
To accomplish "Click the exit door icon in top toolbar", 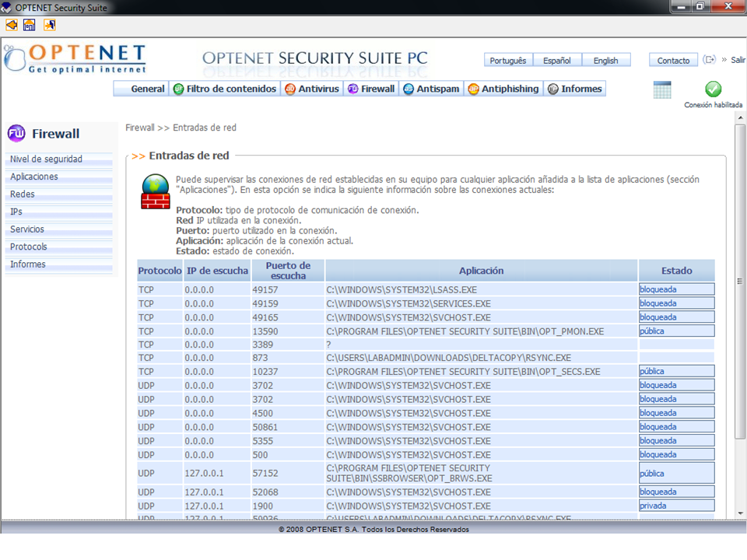I will (x=49, y=25).
